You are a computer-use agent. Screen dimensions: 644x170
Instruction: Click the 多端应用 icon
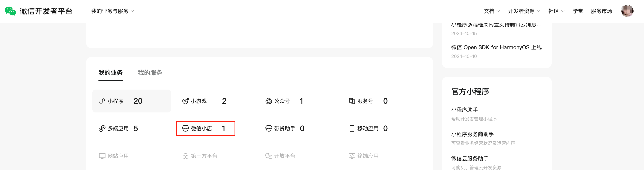102,129
